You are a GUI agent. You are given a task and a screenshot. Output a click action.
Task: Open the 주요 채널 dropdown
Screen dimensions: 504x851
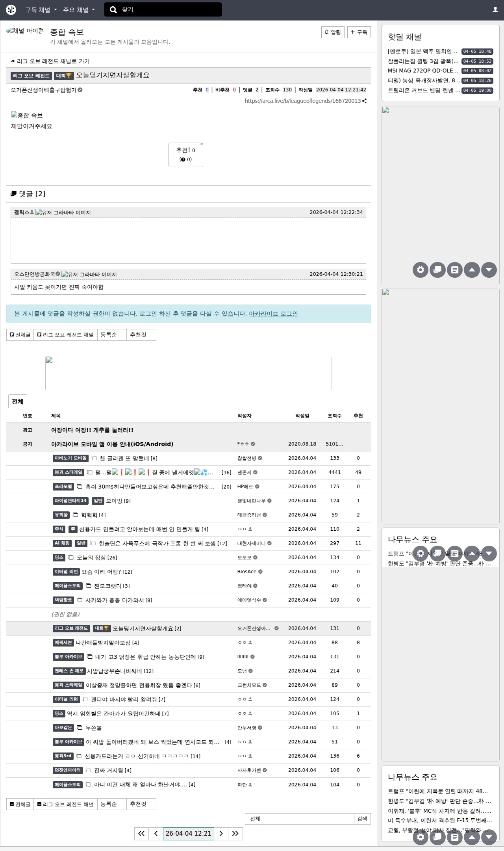pyautogui.click(x=79, y=10)
